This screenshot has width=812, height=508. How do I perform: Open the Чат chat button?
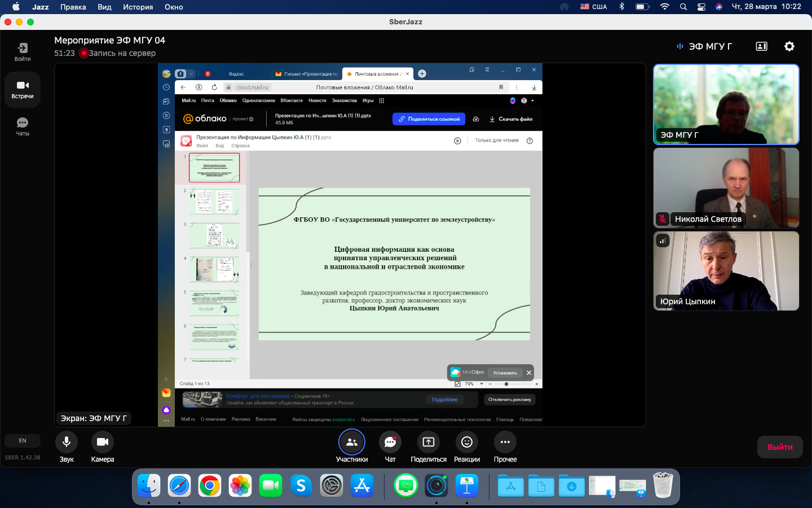click(x=390, y=442)
